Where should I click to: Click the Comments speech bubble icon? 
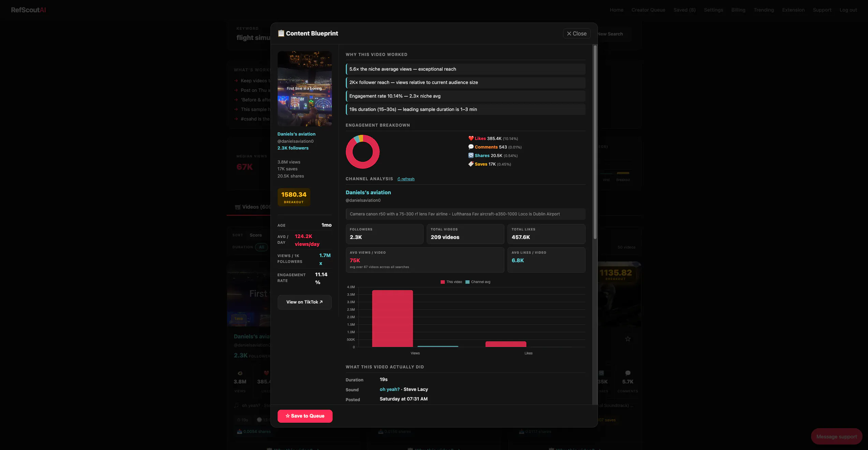point(471,147)
